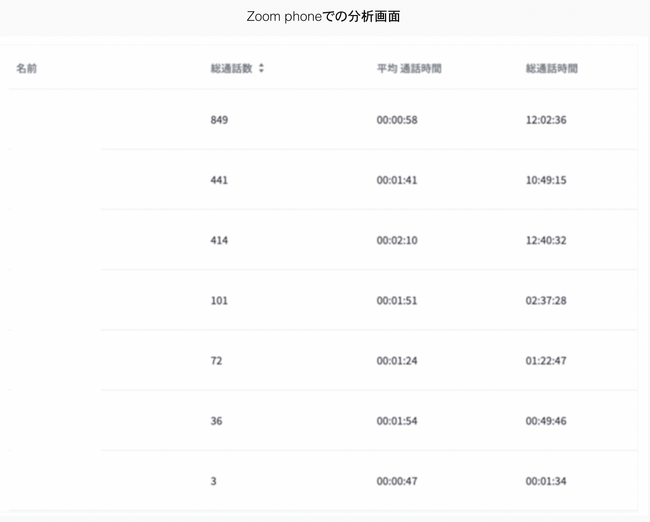Select the last row's total time 00:01:34
The width and height of the screenshot is (650, 522).
(546, 481)
